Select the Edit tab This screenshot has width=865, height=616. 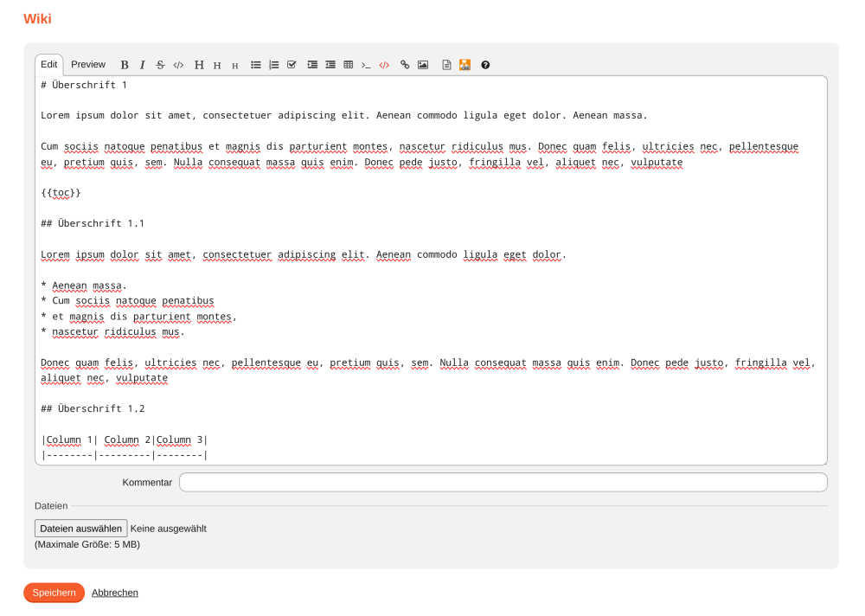48,64
